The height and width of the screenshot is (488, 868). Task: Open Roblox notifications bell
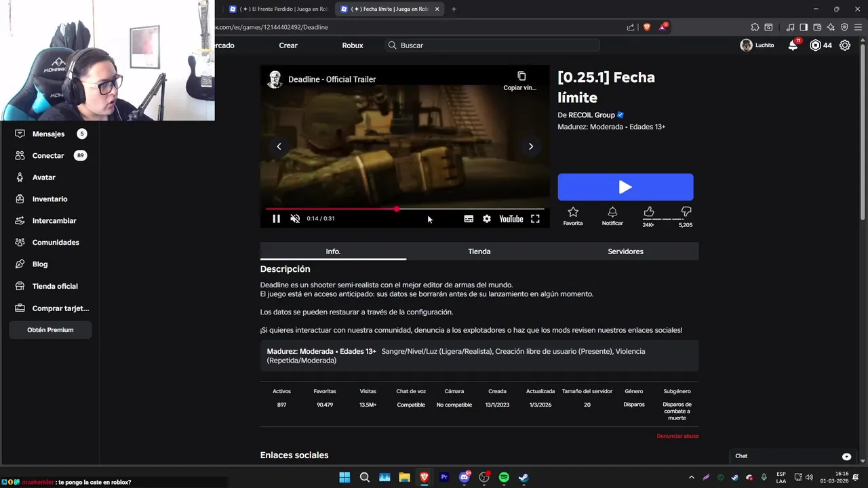click(x=793, y=45)
